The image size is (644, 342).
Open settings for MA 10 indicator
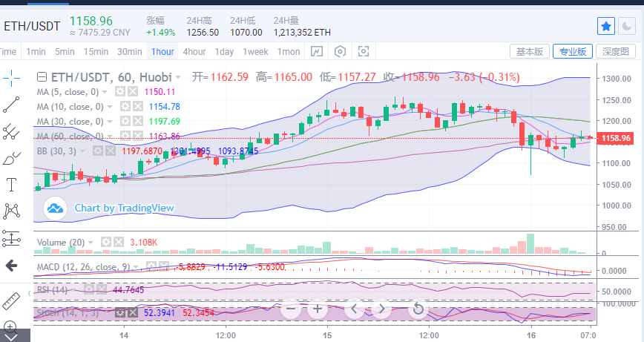(x=125, y=107)
